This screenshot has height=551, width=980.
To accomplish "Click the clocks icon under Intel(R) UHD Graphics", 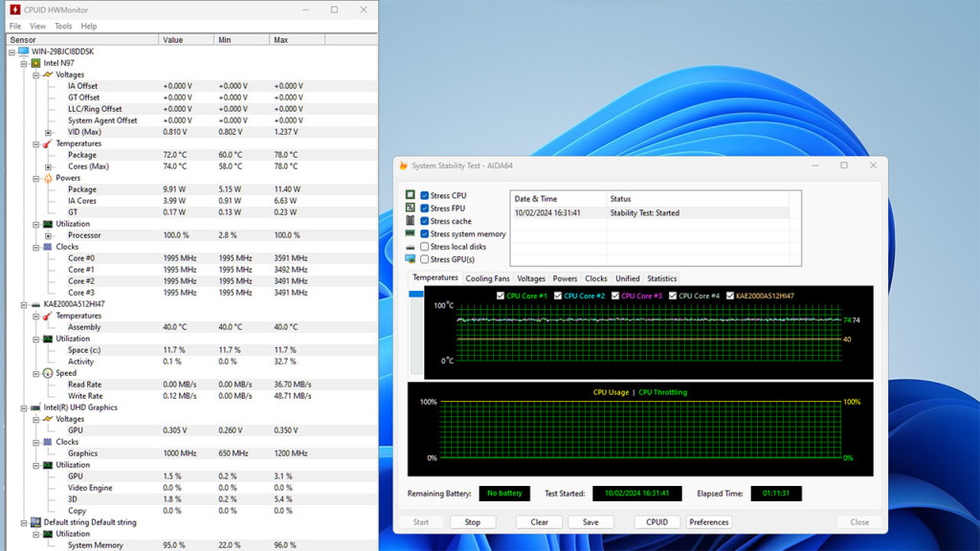I will point(48,442).
